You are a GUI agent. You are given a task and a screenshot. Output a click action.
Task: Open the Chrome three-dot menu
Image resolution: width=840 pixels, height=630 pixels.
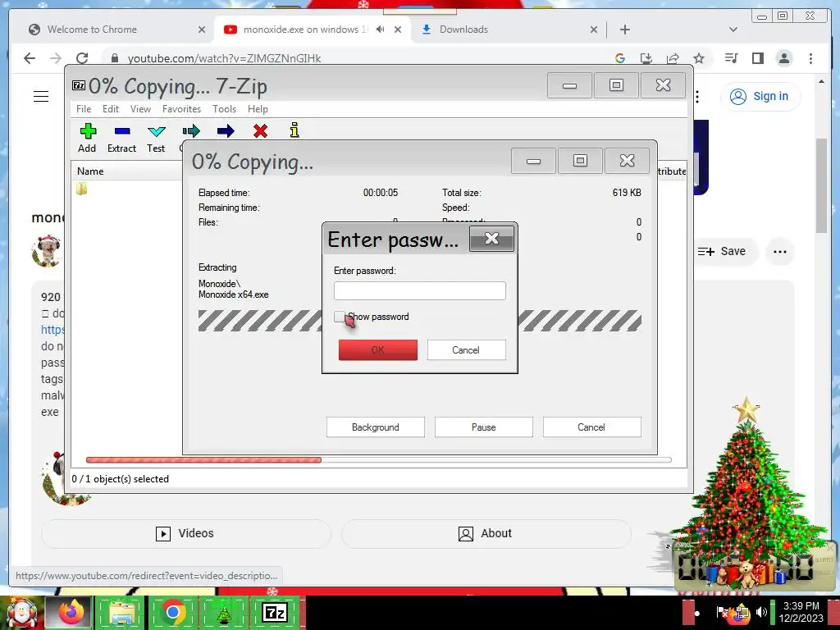coord(810,58)
